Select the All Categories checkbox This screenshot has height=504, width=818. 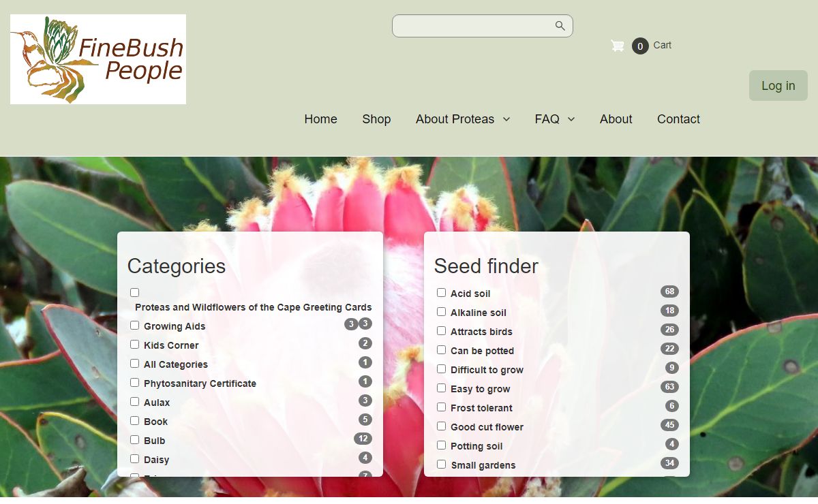click(x=134, y=363)
